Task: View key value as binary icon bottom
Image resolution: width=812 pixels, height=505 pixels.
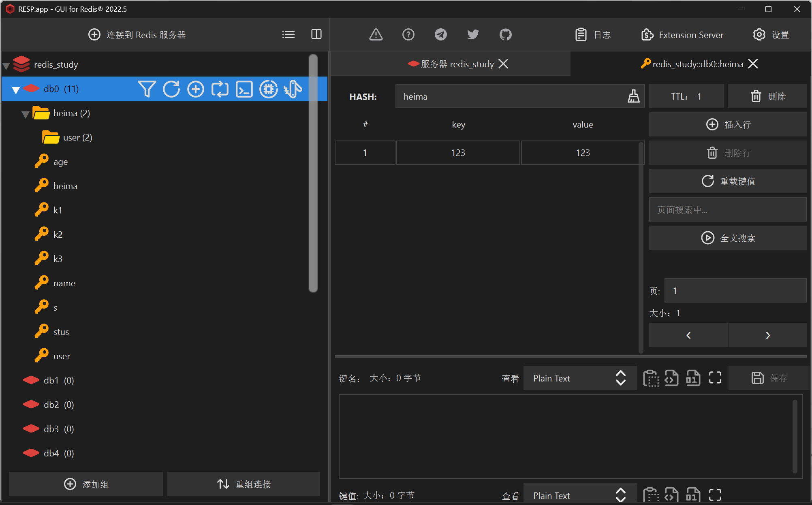Action: tap(693, 495)
